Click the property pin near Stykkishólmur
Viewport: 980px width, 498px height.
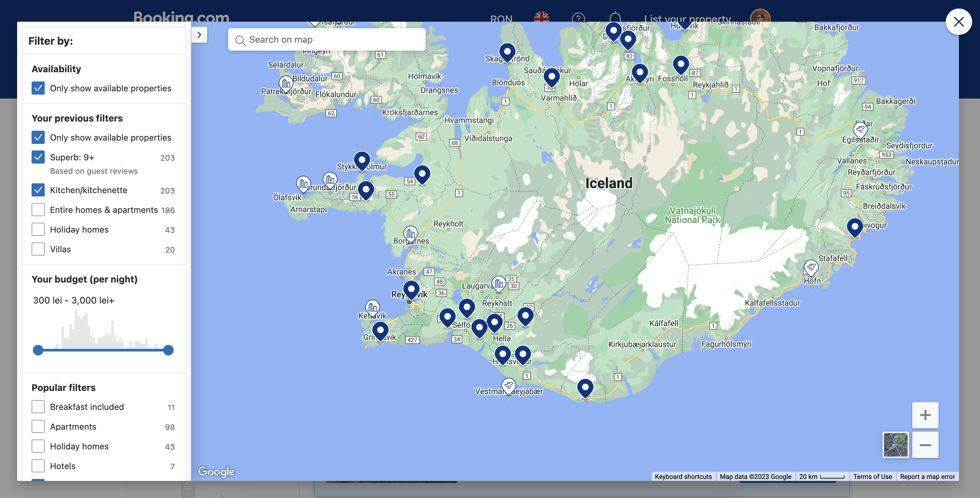pyautogui.click(x=362, y=160)
